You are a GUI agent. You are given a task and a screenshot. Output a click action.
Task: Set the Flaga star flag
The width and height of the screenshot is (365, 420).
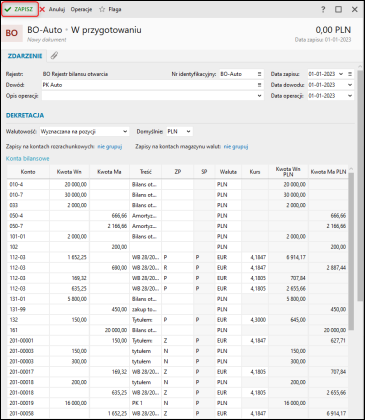(110, 9)
